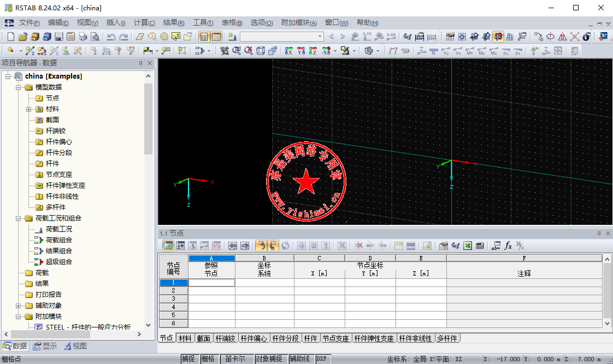Image resolution: width=613 pixels, height=364 pixels.
Task: Select 打印报告 in the navigator tree
Action: [49, 295]
